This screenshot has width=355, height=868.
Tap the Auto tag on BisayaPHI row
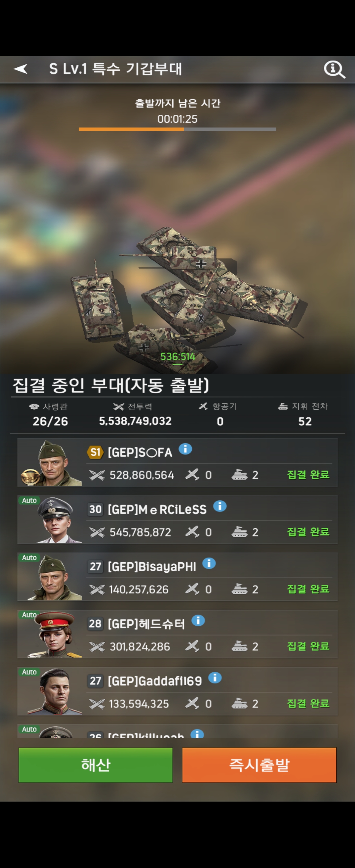pos(29,558)
